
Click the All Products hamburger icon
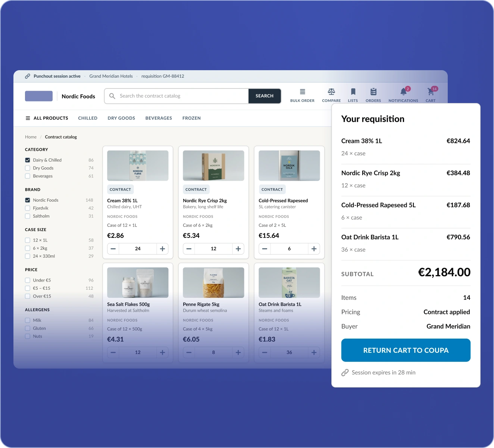28,118
